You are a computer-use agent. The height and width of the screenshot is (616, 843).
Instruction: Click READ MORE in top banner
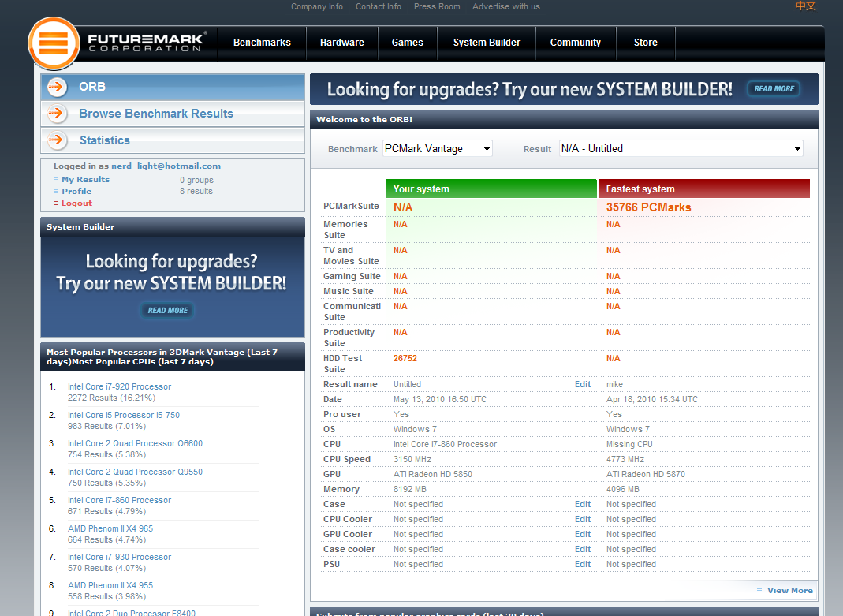click(x=774, y=88)
